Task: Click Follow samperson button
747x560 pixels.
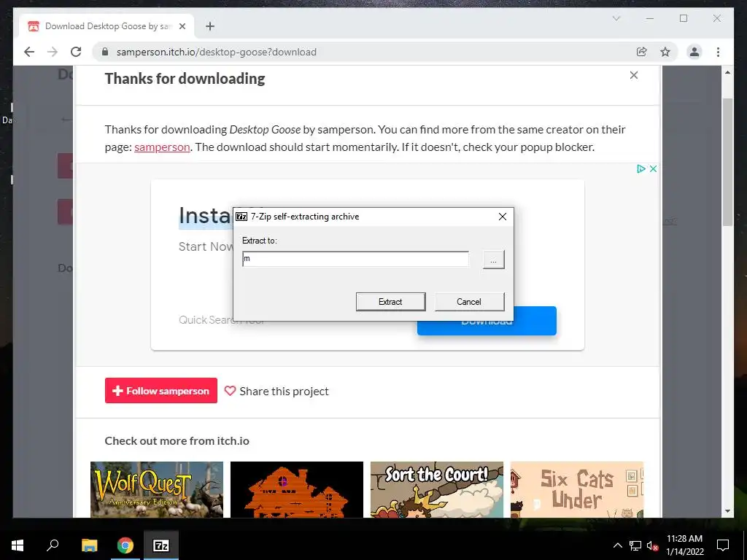Action: pos(161,391)
